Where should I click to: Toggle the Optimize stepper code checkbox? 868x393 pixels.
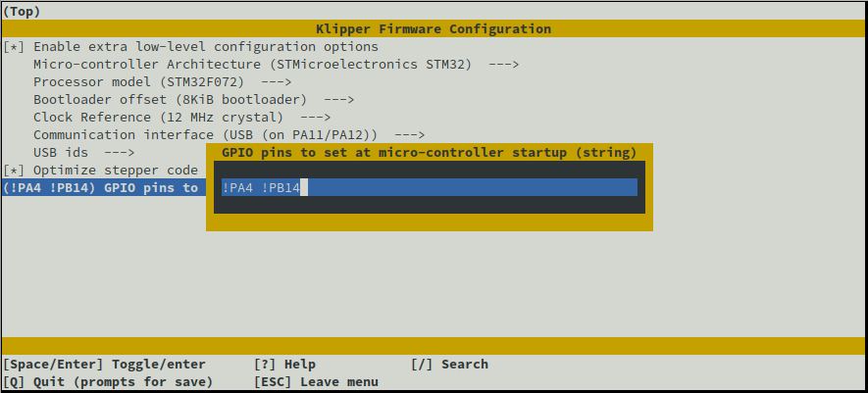point(14,171)
